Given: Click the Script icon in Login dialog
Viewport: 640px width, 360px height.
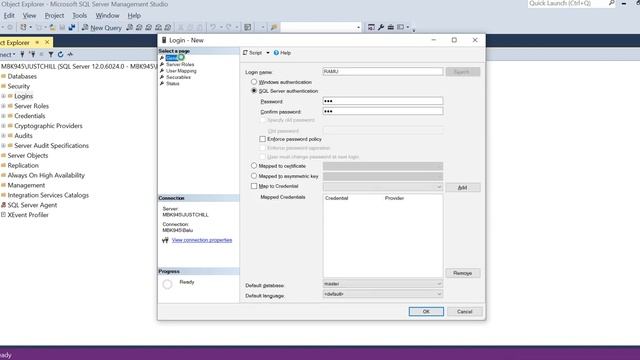Looking at the screenshot, I should pos(245,53).
